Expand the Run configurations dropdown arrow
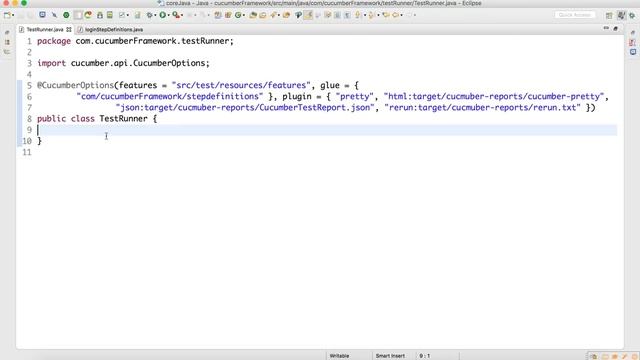640x360 pixels. click(168, 15)
